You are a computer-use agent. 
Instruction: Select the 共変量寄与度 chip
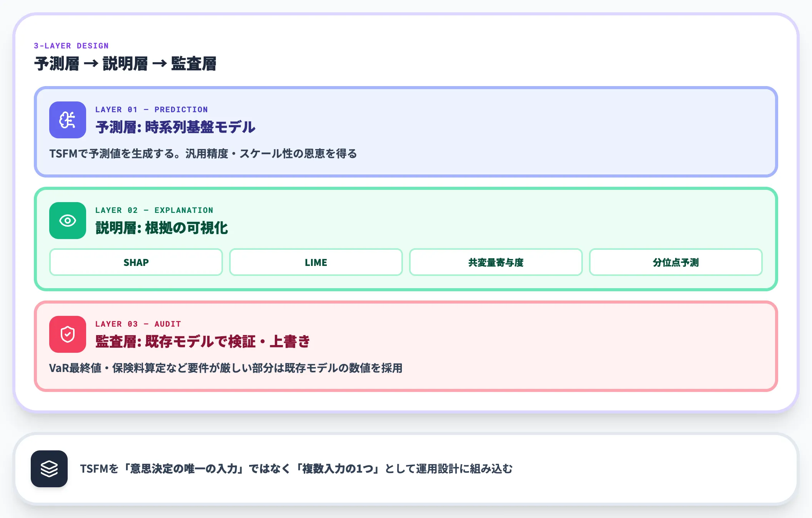pyautogui.click(x=496, y=262)
